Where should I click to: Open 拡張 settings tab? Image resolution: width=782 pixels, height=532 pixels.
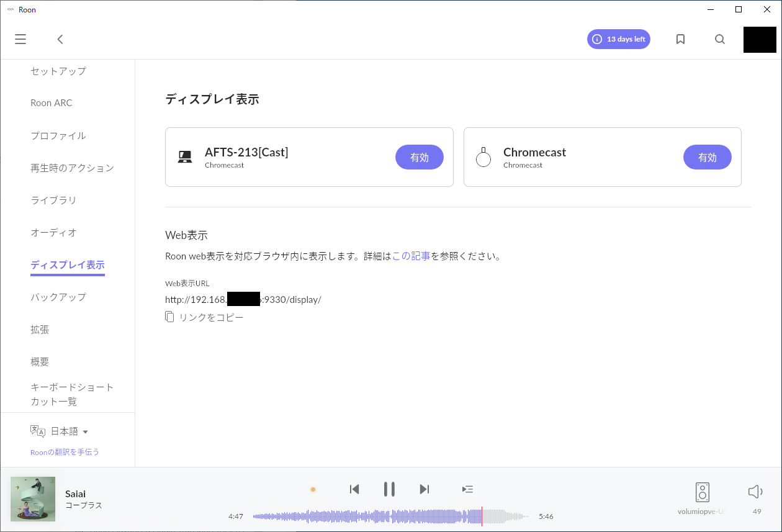click(x=40, y=330)
